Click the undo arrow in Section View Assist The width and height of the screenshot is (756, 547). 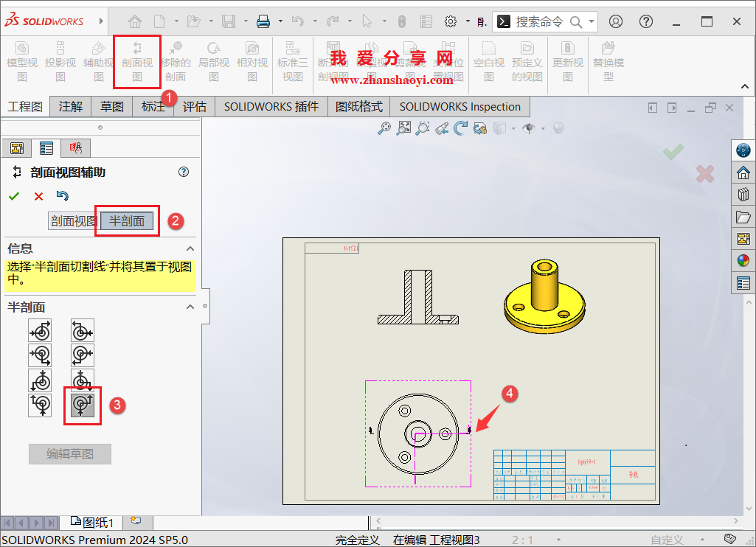pyautogui.click(x=63, y=195)
